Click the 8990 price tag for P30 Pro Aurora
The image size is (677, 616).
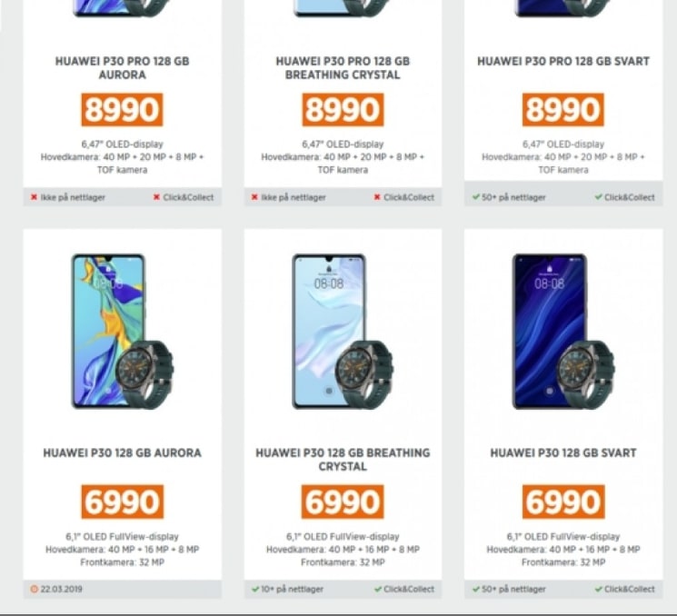(122, 110)
